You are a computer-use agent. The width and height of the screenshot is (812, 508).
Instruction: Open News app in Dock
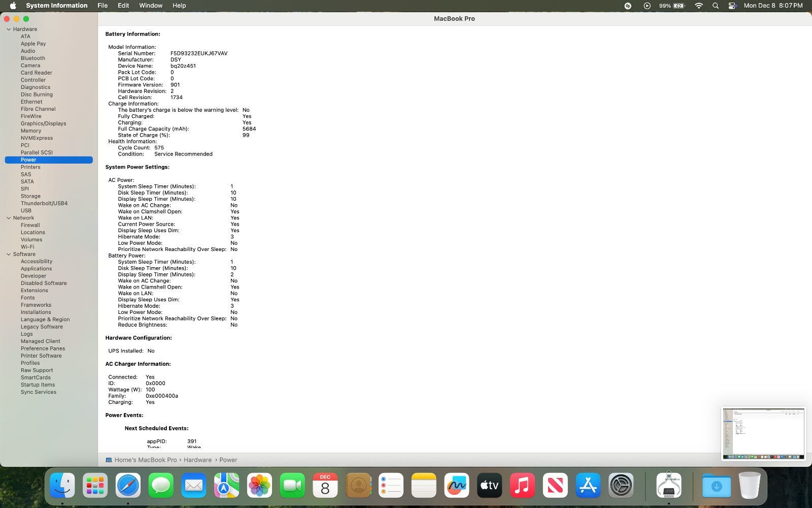coord(555,486)
